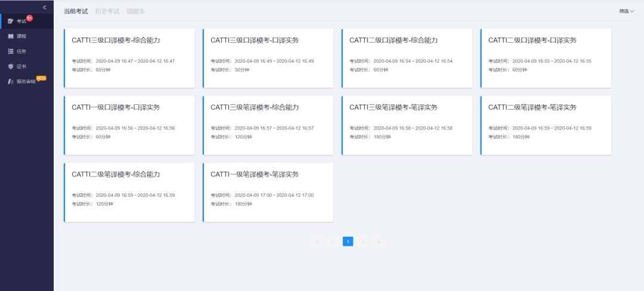Click the BETA badge next to 报名审核
644x291 pixels.
pos(41,78)
